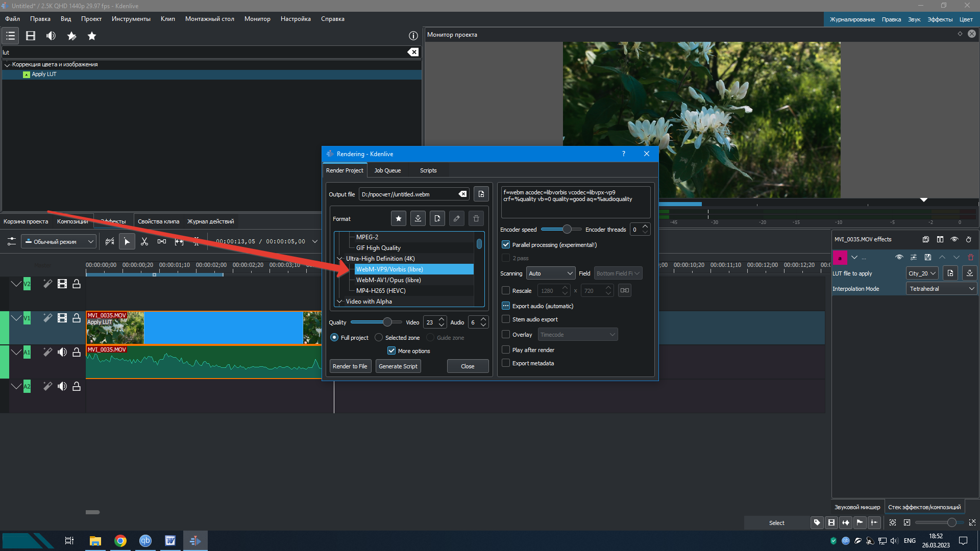Open timeline edit mode dropdown
Image resolution: width=980 pixels, height=551 pixels.
point(59,241)
